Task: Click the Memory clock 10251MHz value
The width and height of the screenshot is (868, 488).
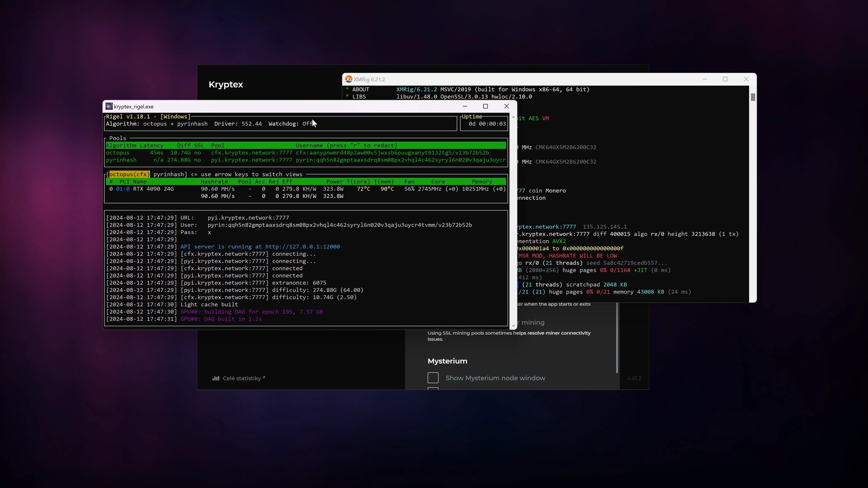Action: (475, 189)
